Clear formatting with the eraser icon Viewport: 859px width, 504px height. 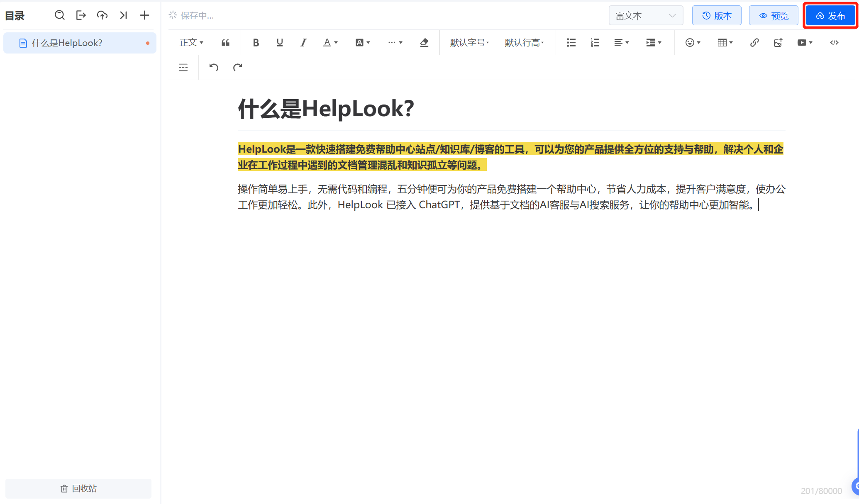(424, 42)
